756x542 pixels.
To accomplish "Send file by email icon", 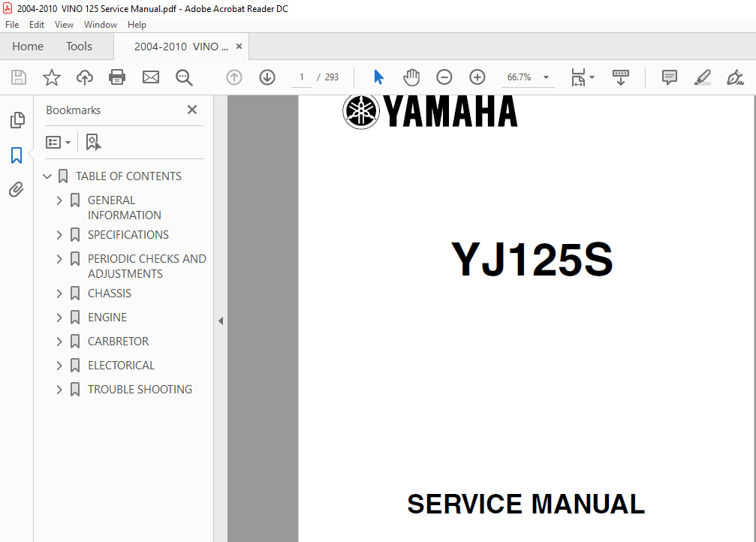I will pyautogui.click(x=151, y=77).
